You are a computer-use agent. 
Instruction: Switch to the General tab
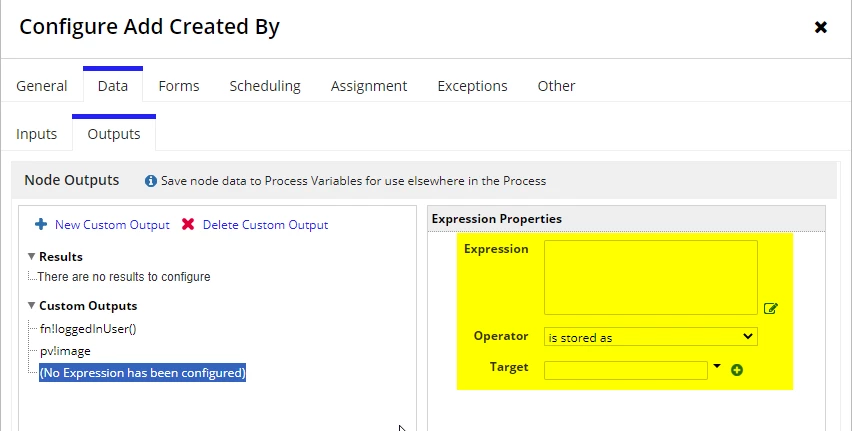point(42,86)
